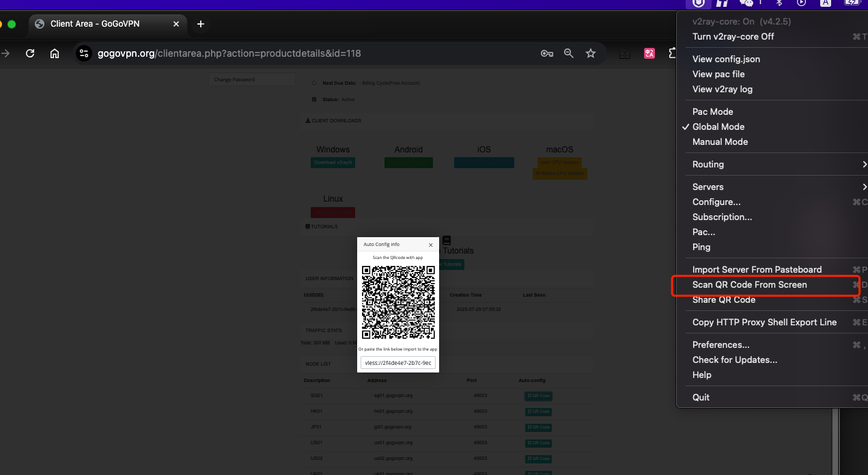Click the red Linux download button
Image resolution: width=868 pixels, height=475 pixels.
(x=333, y=213)
